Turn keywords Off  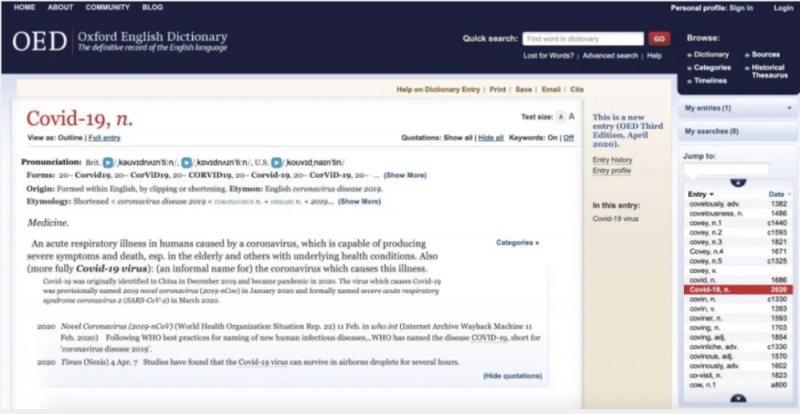point(569,137)
